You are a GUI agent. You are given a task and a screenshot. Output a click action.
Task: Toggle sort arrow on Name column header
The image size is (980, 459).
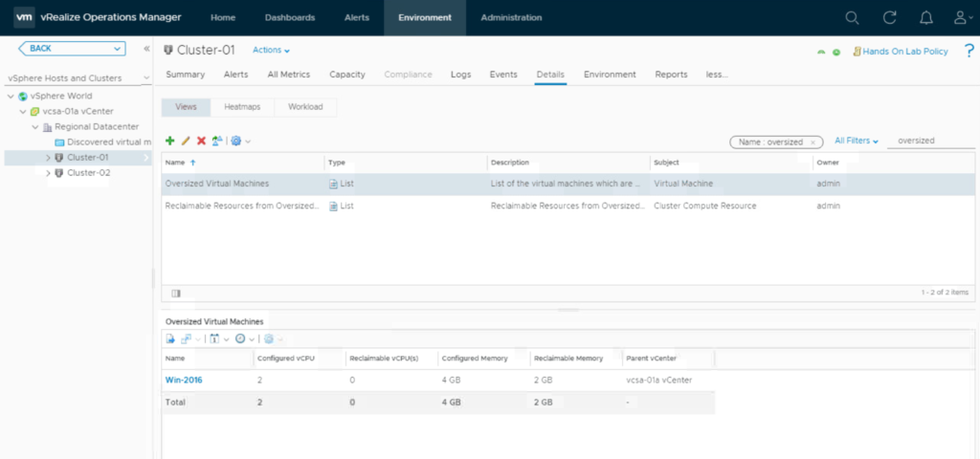point(194,163)
